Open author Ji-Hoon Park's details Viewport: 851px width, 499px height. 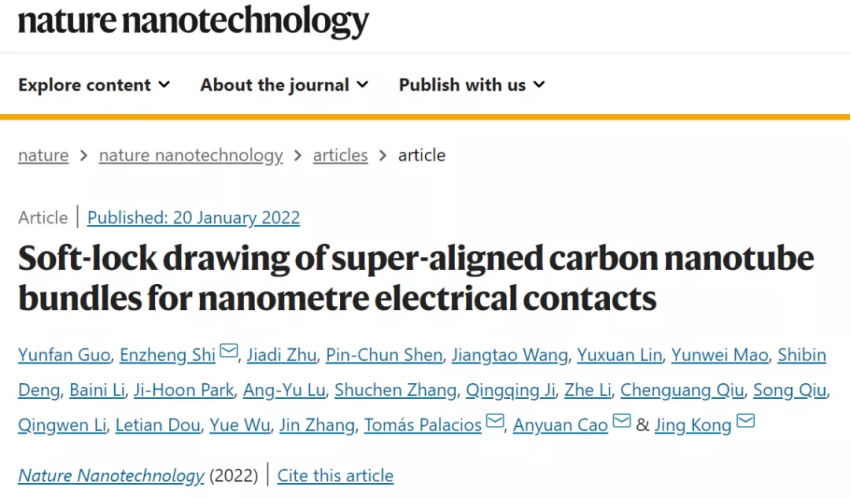click(x=184, y=390)
